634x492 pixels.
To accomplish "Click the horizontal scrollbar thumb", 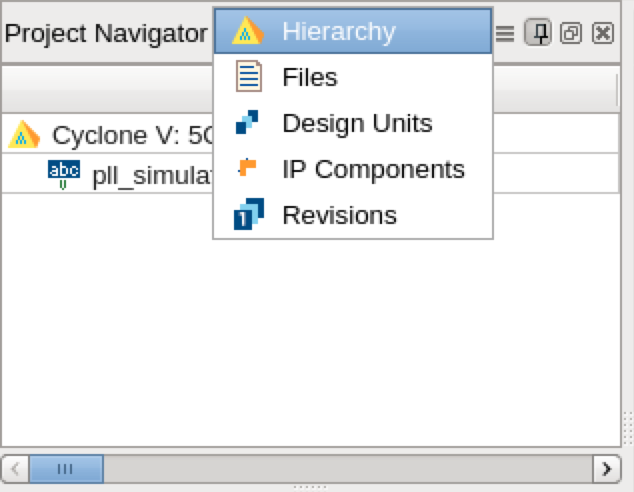I will [x=66, y=469].
